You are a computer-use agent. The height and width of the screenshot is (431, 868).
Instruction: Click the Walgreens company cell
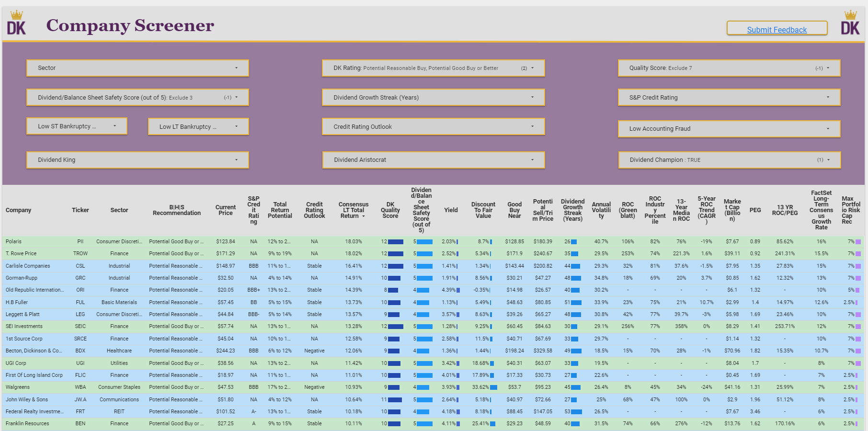pos(18,387)
